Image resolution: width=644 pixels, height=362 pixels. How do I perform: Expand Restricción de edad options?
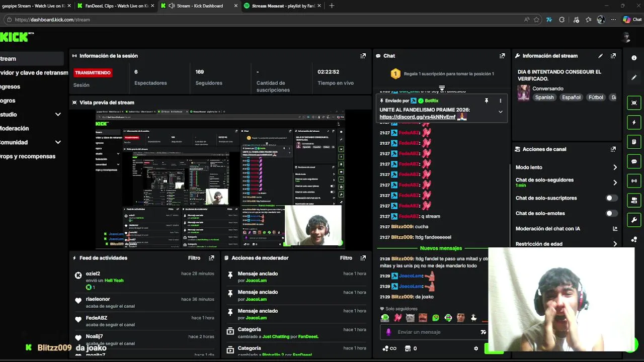pos(615,244)
